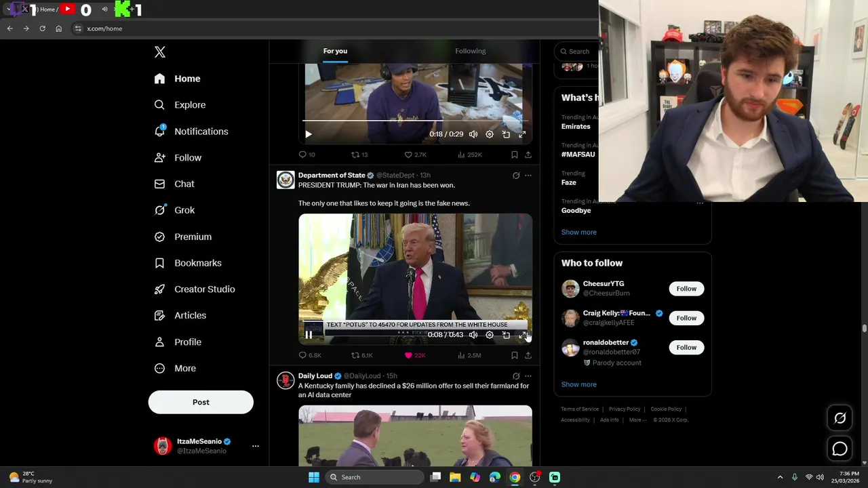Show more accounts to follow
The image size is (868, 488).
(578, 384)
